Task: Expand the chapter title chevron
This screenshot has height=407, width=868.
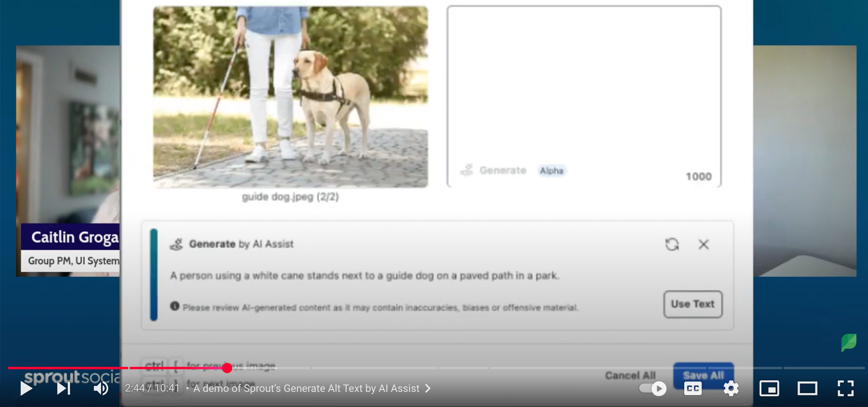Action: (x=428, y=389)
